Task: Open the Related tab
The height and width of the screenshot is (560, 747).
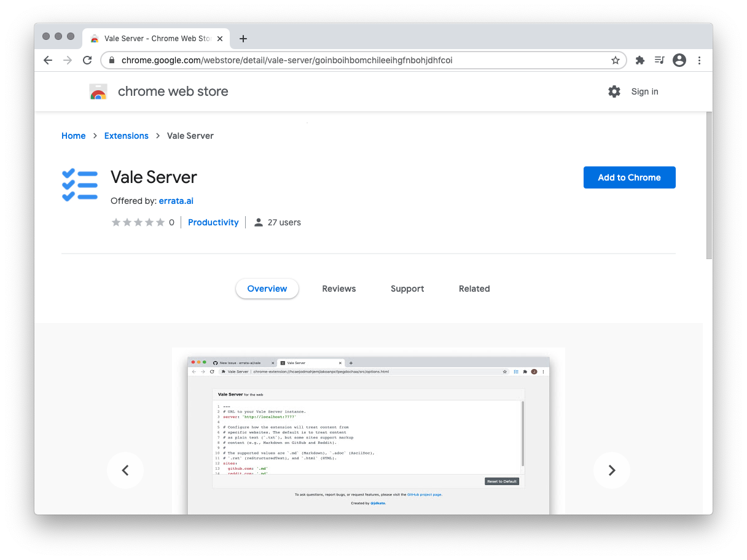Action: [x=474, y=289]
